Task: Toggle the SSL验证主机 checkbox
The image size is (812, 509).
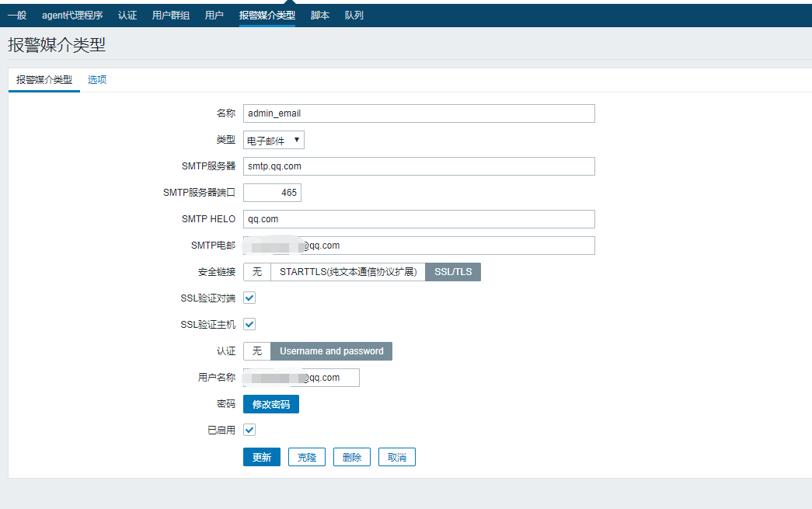Action: point(249,324)
